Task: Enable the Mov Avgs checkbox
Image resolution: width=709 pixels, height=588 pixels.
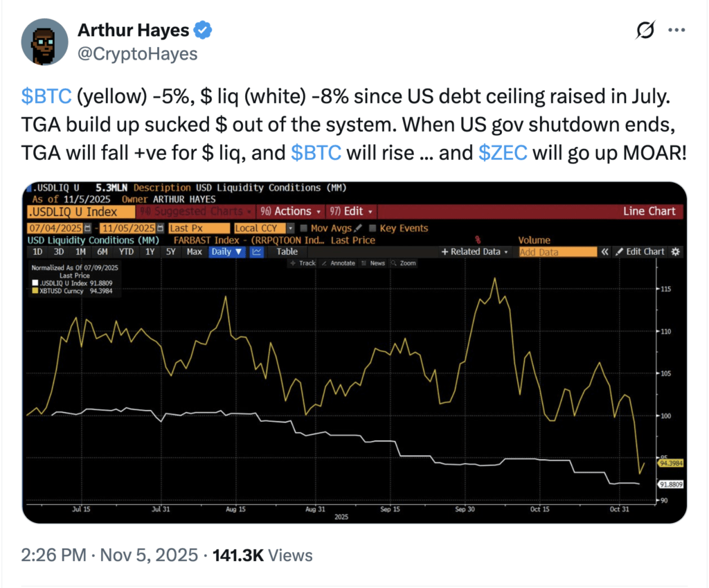Action: click(305, 229)
